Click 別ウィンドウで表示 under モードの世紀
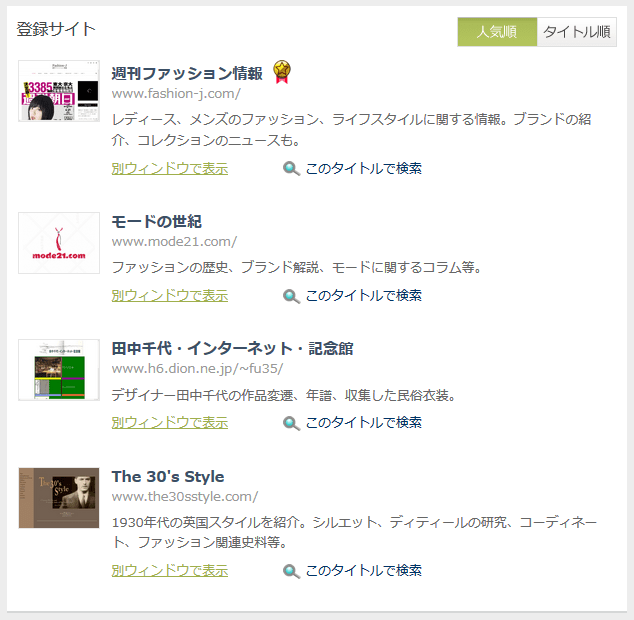Image resolution: width=634 pixels, height=620 pixels. point(170,296)
